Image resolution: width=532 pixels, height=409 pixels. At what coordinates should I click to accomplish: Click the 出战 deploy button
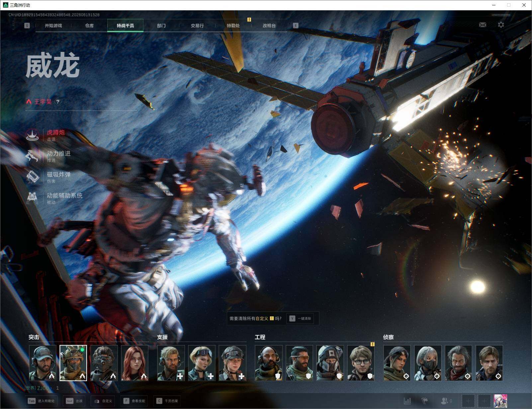(x=74, y=401)
